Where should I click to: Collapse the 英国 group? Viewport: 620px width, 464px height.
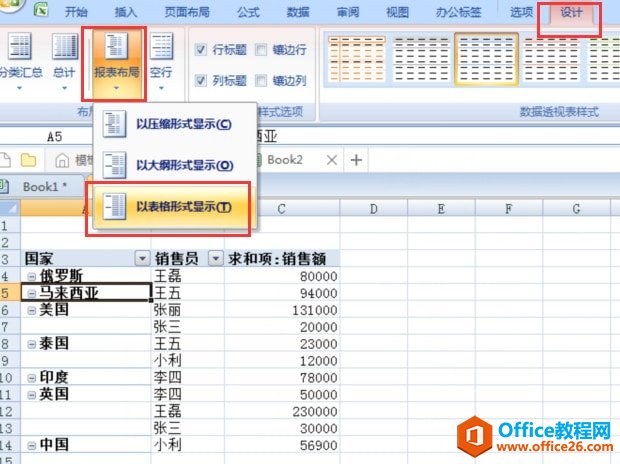click(32, 395)
